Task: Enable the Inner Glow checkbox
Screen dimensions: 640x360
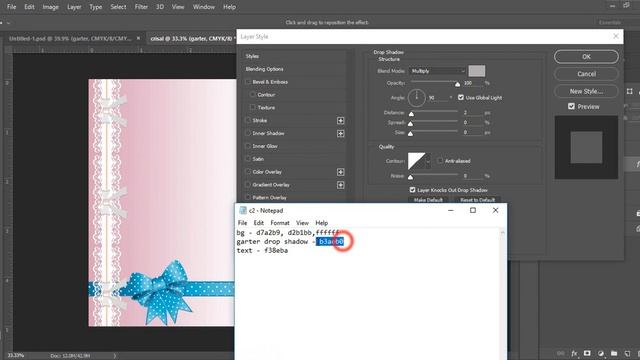Action: point(248,146)
